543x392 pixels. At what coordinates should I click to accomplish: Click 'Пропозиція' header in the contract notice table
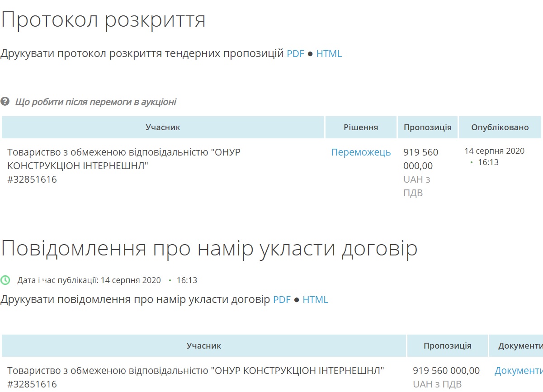[447, 346]
